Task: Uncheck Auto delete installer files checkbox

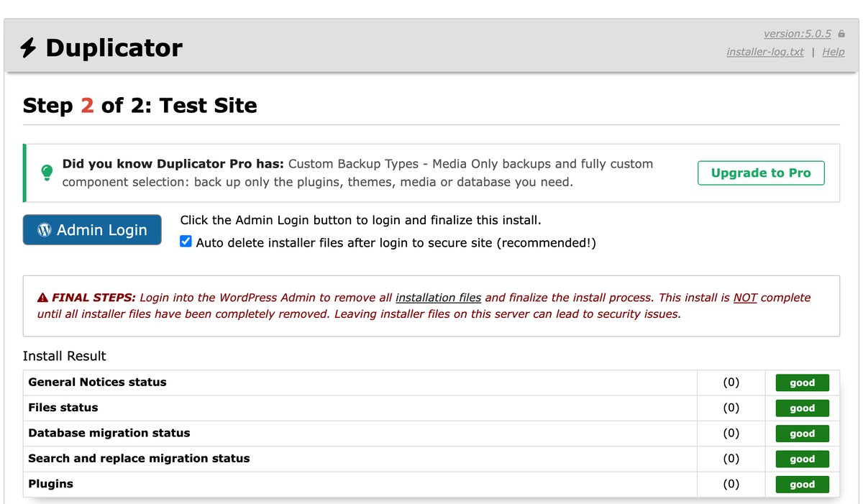Action: 186,242
